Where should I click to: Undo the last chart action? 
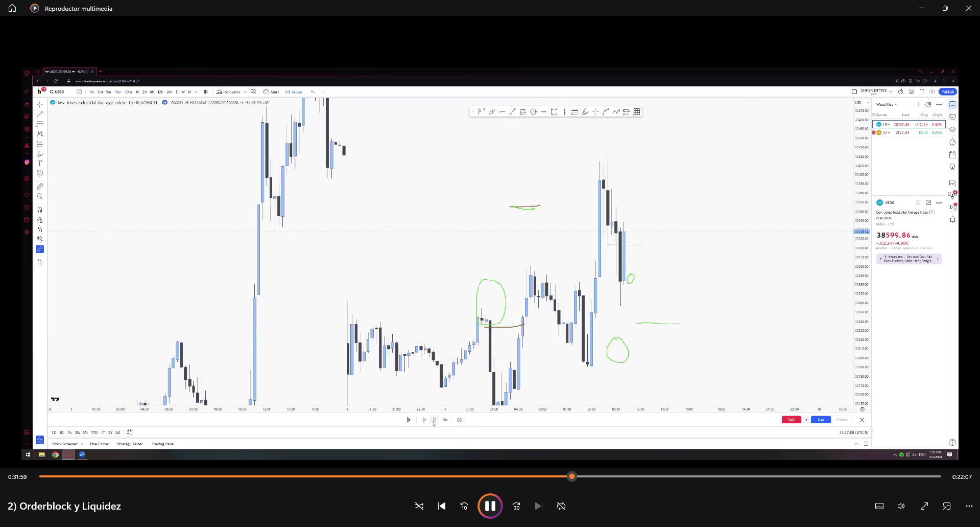pos(313,92)
